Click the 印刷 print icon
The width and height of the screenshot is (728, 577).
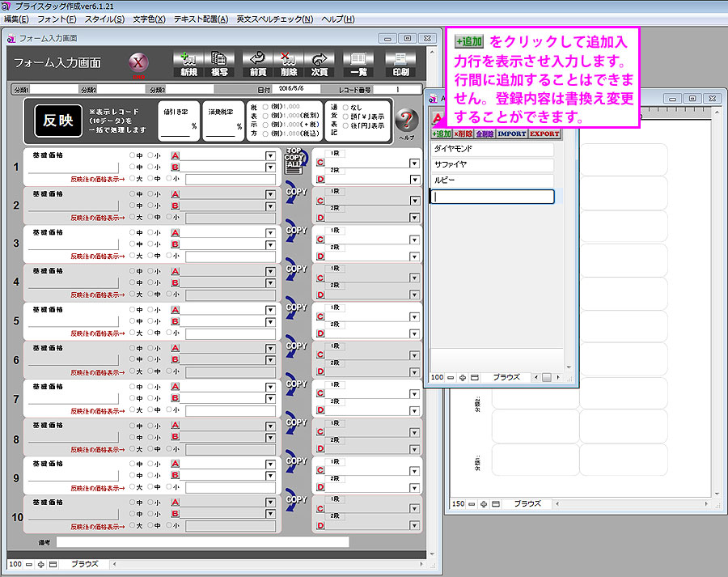click(x=400, y=63)
